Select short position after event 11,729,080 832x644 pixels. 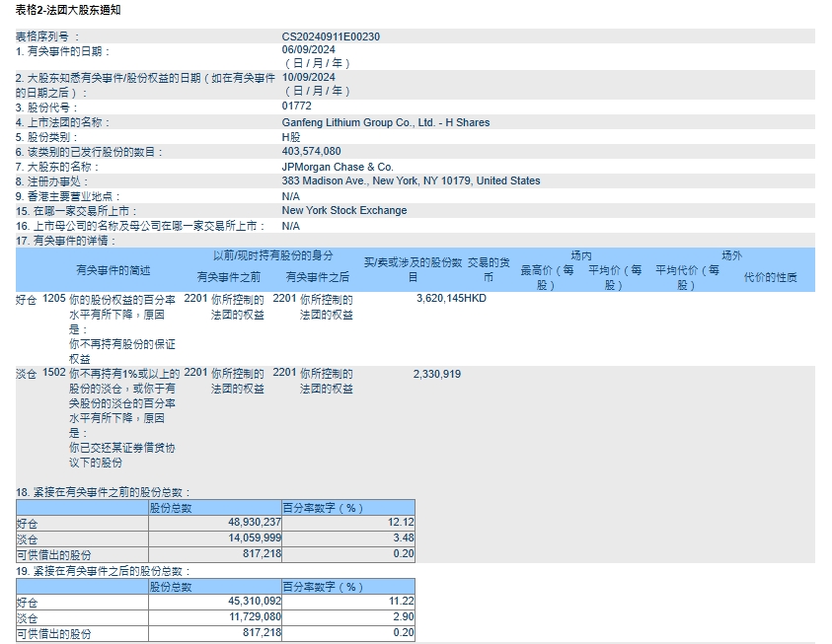click(255, 617)
